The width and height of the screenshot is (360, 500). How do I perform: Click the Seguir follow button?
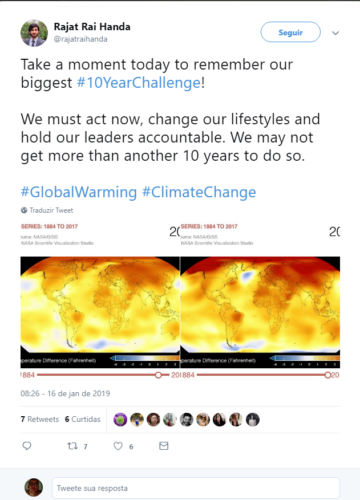pos(291,32)
